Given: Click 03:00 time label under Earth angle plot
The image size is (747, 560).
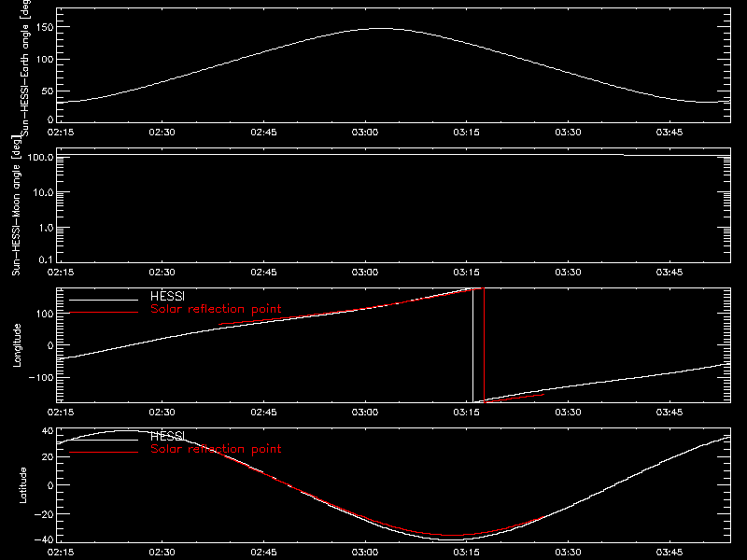Looking at the screenshot, I should click(x=365, y=133).
